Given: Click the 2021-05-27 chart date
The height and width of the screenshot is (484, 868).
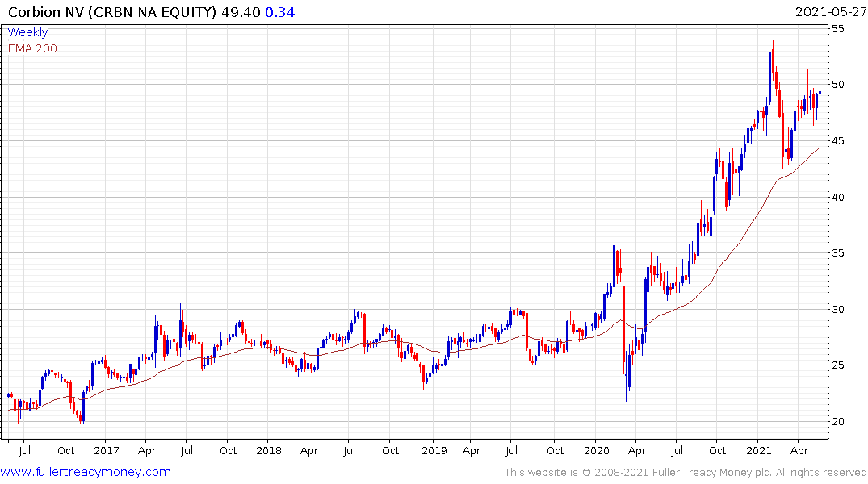Looking at the screenshot, I should click(x=831, y=12).
